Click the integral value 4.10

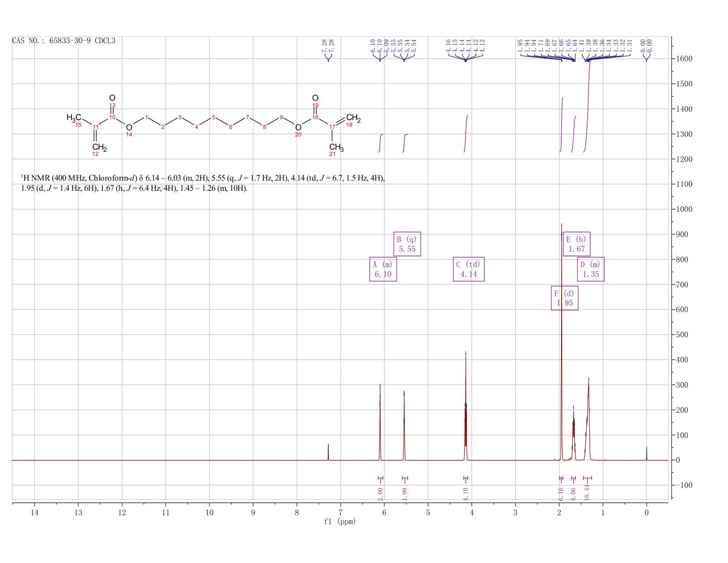tap(465, 494)
